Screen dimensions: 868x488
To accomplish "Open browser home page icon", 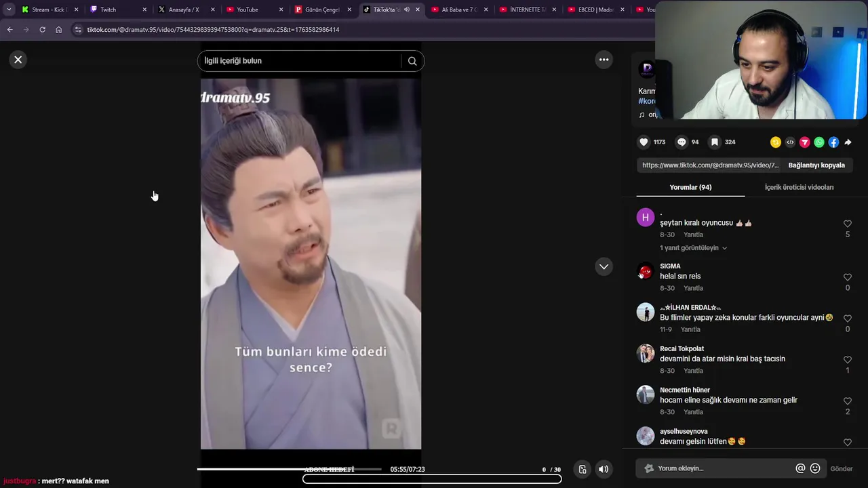I will tap(58, 30).
